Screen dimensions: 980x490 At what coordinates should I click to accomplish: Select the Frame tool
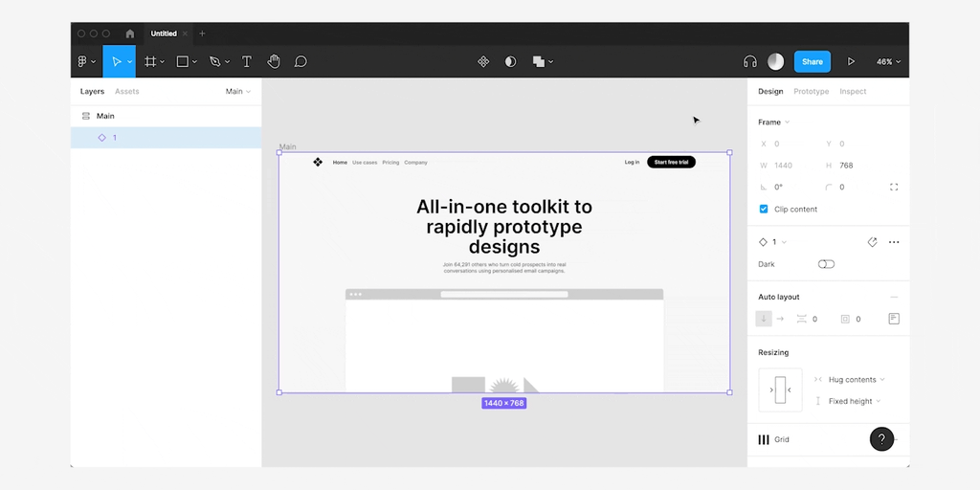pos(150,61)
